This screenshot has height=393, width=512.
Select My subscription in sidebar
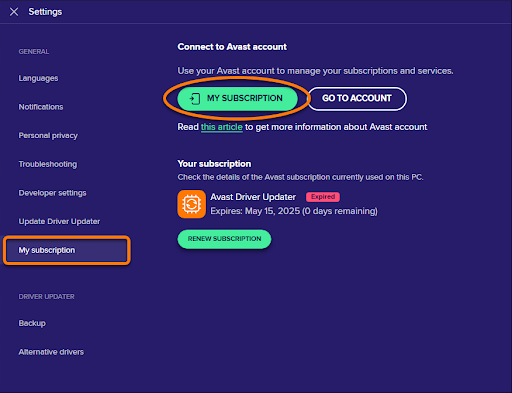pos(67,250)
